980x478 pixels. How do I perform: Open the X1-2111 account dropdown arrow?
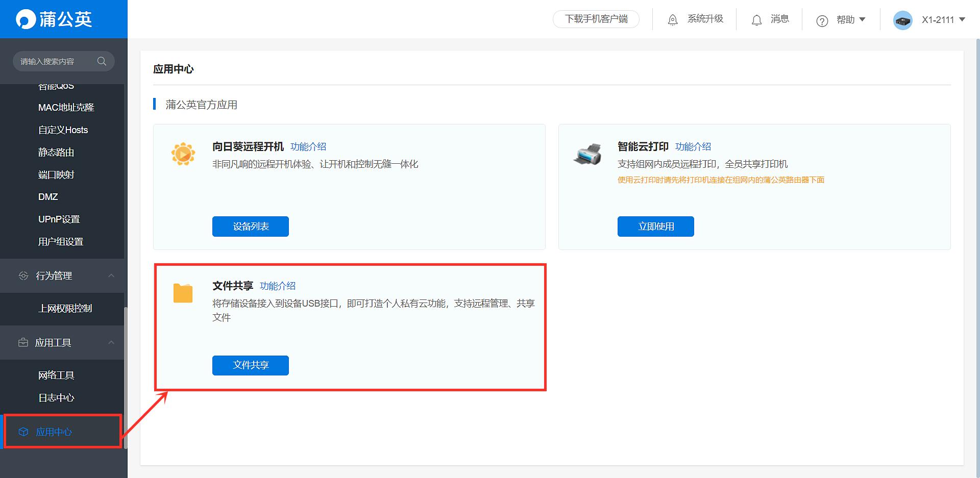coord(962,19)
